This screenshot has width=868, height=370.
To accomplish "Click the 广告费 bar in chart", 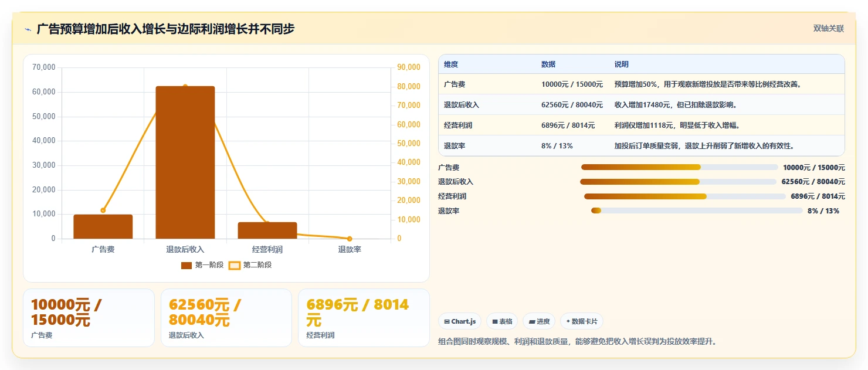I will (103, 226).
